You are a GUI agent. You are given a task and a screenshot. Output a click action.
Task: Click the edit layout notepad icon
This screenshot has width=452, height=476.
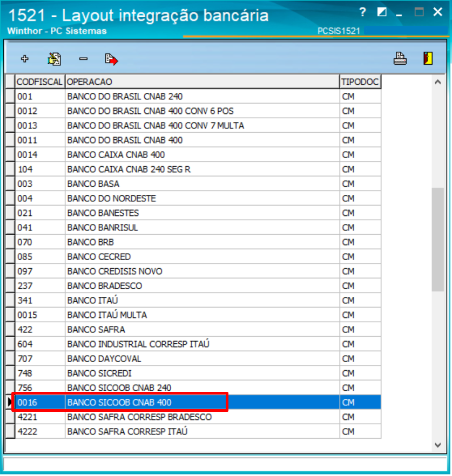54,59
